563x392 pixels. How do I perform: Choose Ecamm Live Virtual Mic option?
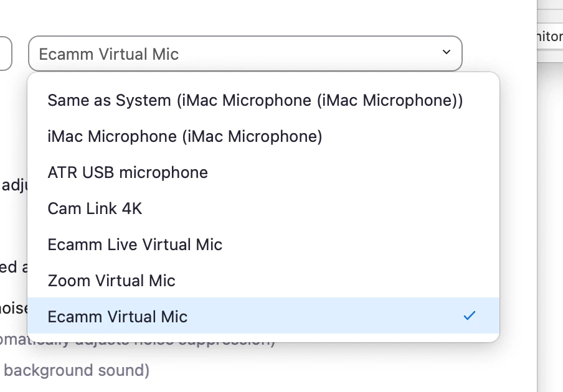click(263, 245)
